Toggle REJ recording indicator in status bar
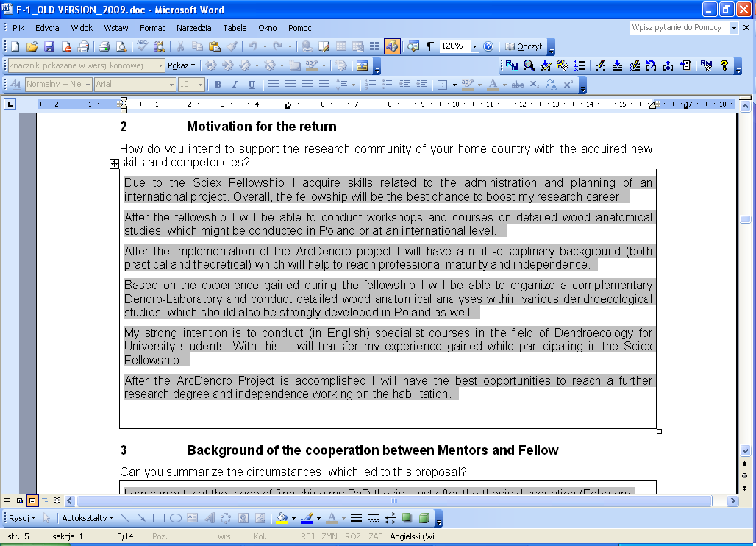 pos(307,536)
